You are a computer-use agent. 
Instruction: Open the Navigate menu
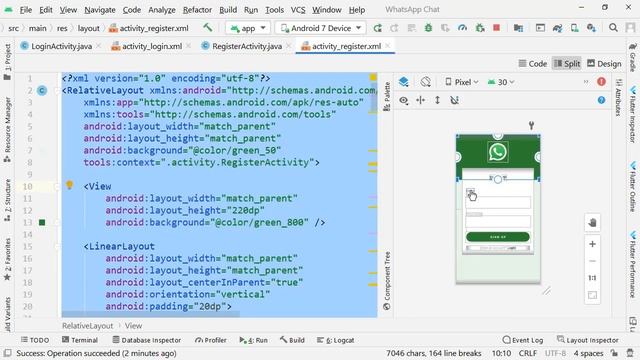(100, 10)
